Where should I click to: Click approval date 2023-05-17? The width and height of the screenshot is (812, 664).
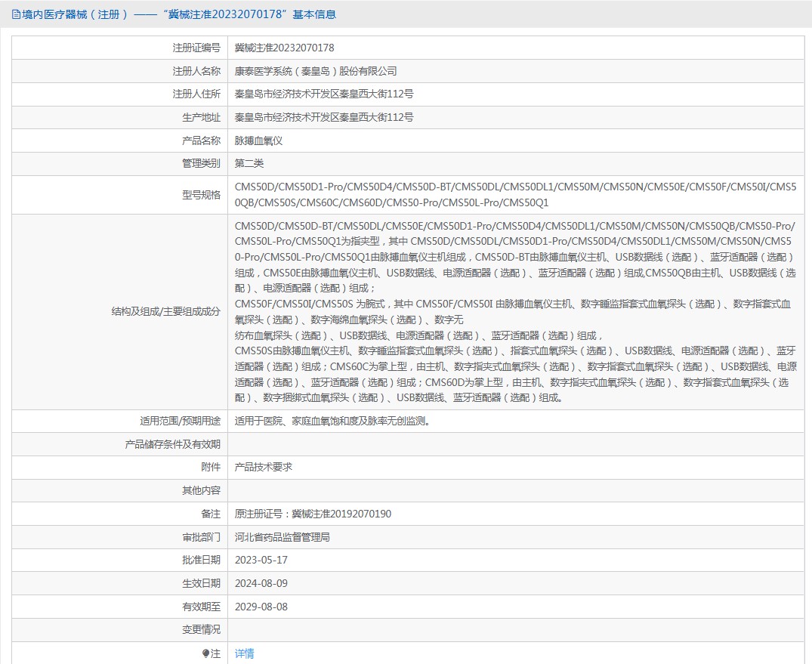(261, 560)
